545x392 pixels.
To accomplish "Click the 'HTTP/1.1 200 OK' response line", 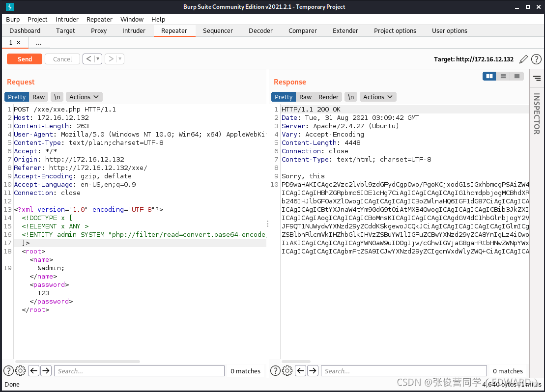I will pos(311,110).
